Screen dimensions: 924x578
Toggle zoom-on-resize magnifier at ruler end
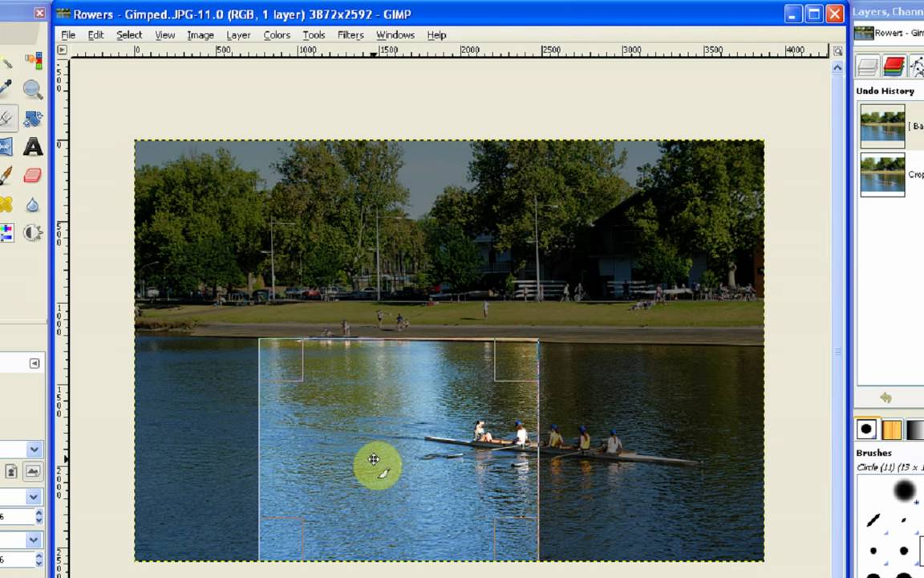[837, 51]
